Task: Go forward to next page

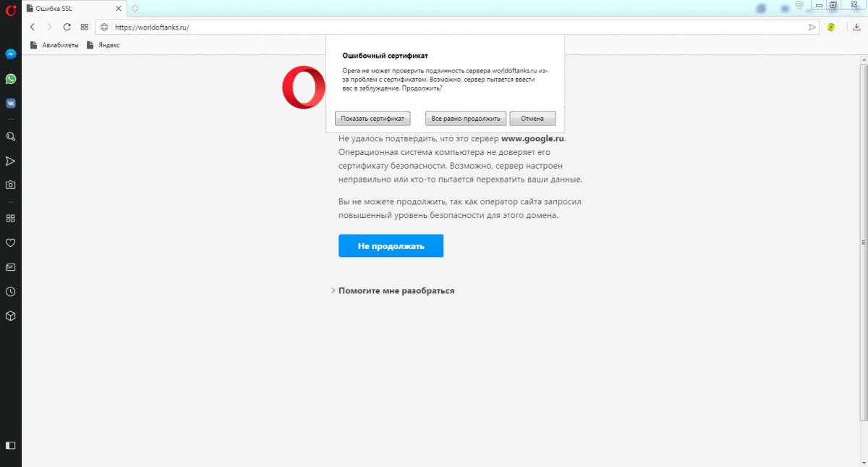Action: point(49,27)
